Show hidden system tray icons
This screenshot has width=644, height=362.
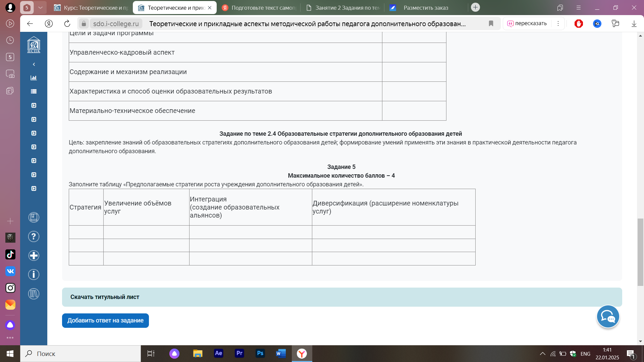coord(542,354)
